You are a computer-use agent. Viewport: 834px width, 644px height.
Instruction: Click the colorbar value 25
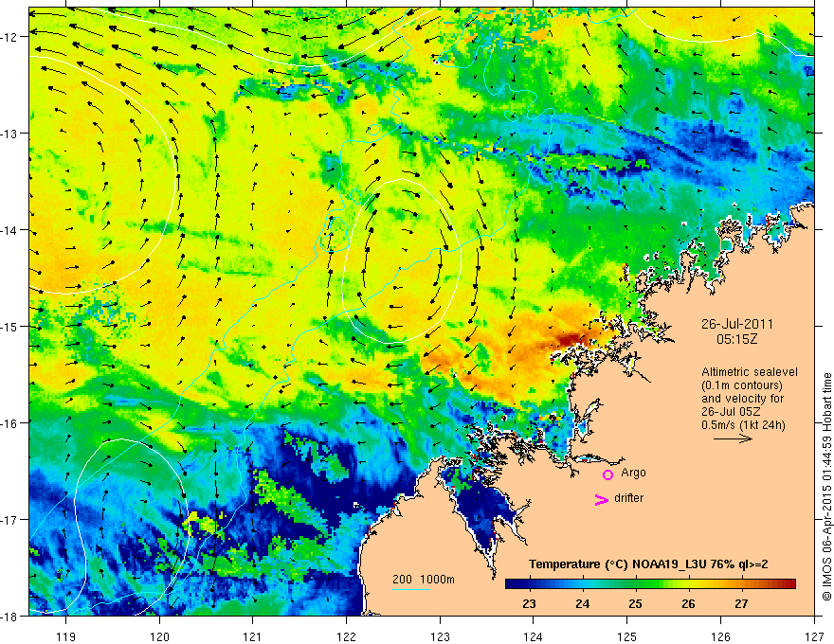(x=635, y=603)
